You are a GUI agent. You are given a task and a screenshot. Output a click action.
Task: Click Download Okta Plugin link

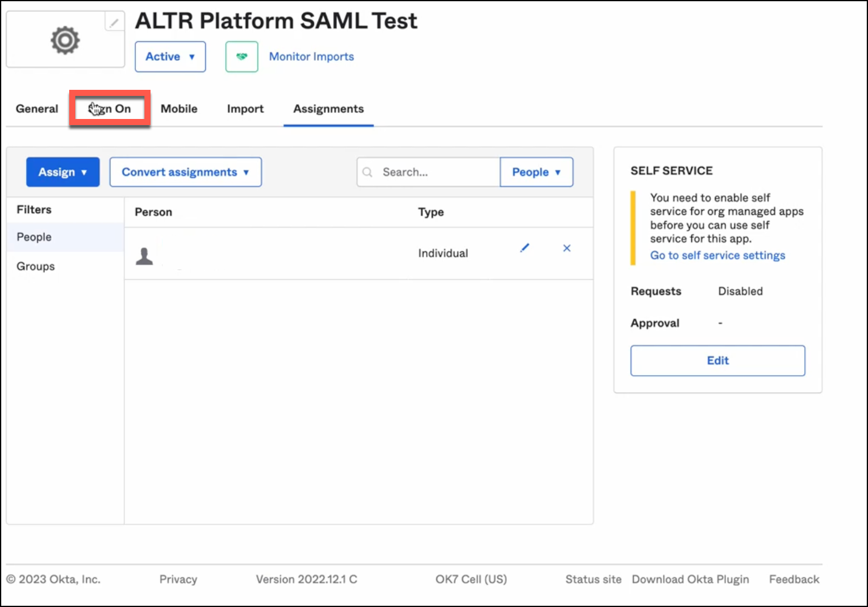coord(690,579)
